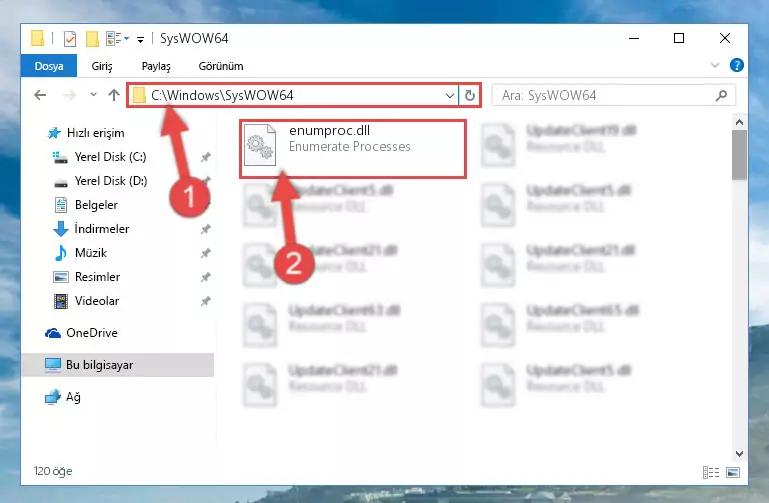
Task: Select Bu bilgisayar in navigation pane
Action: click(118, 365)
